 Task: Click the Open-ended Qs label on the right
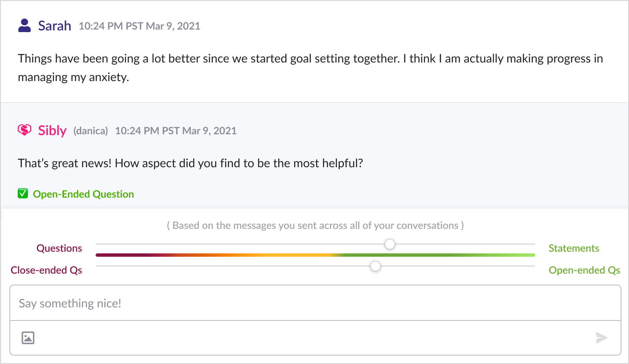pos(584,270)
